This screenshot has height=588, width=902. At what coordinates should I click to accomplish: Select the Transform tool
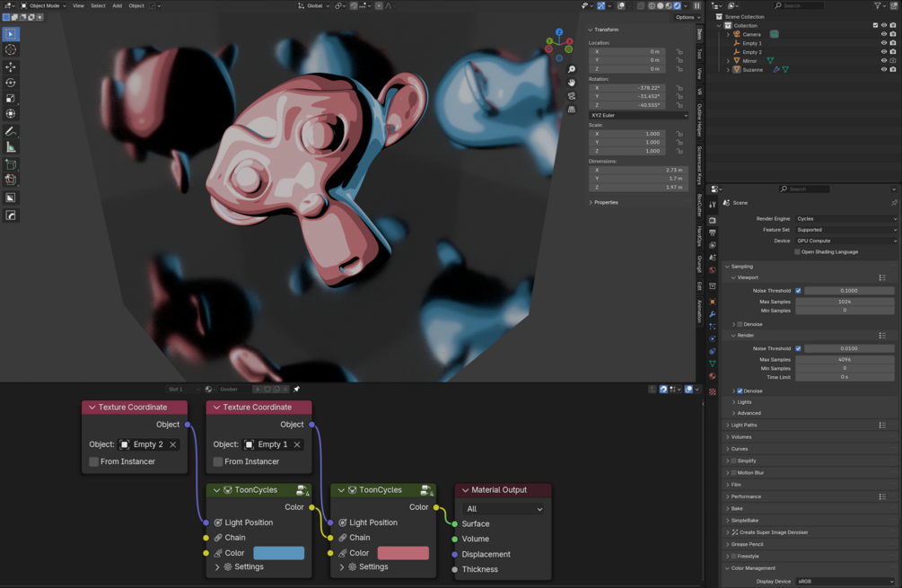coord(11,114)
